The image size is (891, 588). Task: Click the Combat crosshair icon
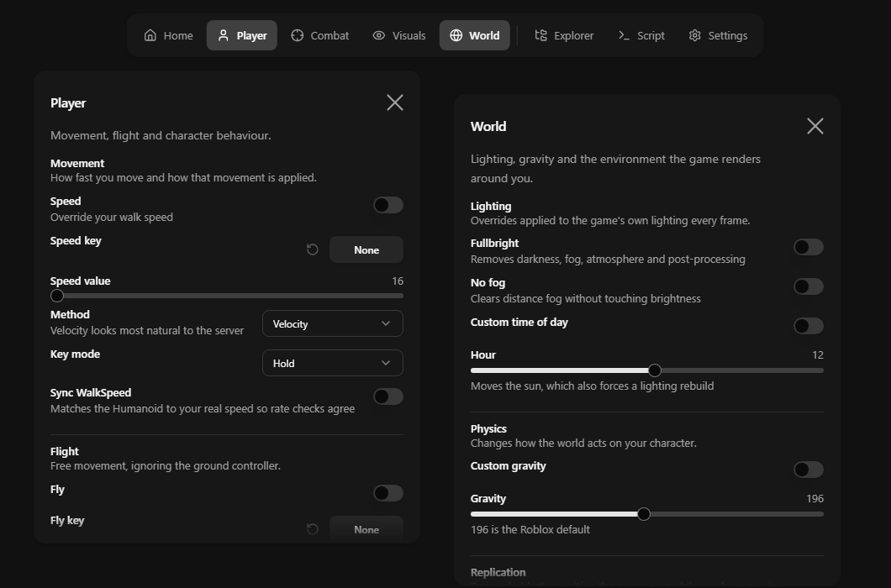(x=298, y=35)
